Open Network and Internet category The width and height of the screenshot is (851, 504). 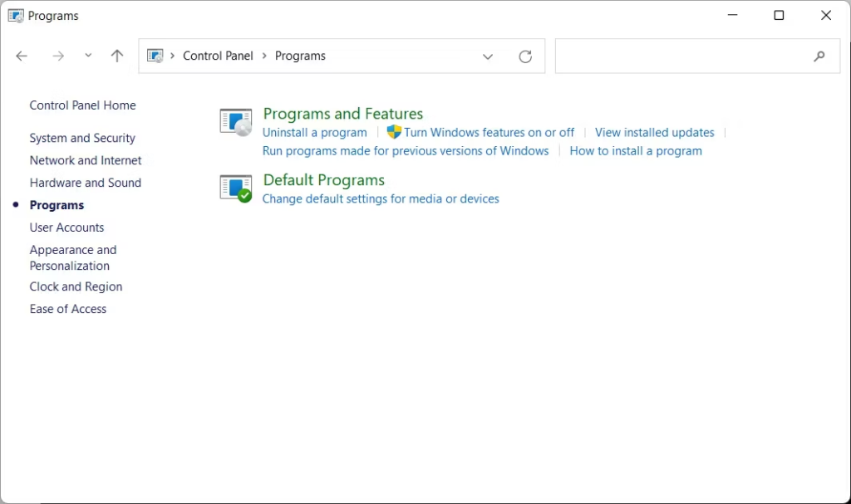(x=86, y=160)
